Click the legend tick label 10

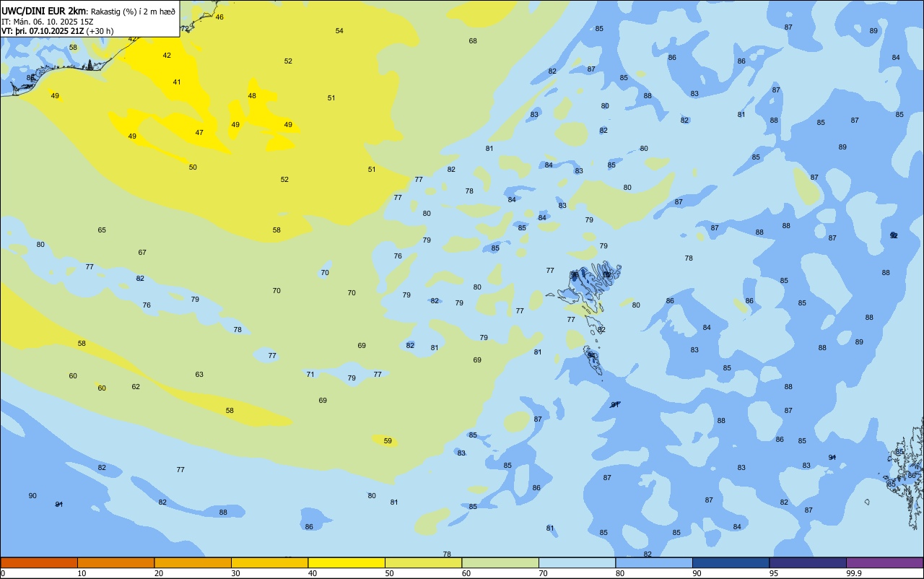tap(82, 573)
